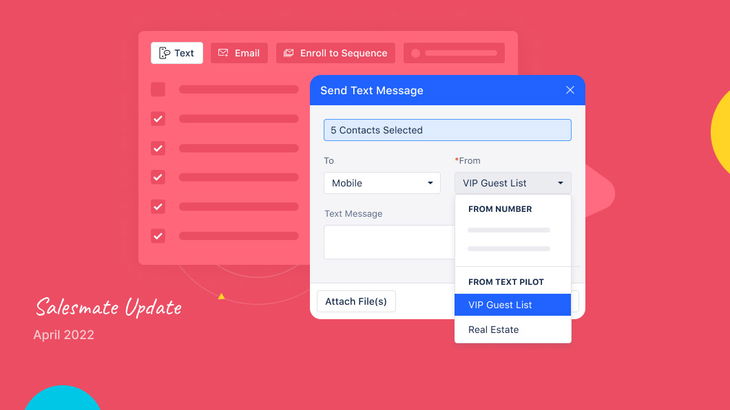
Task: Click the placeholder tab after Enroll to Sequence
Action: (x=454, y=53)
